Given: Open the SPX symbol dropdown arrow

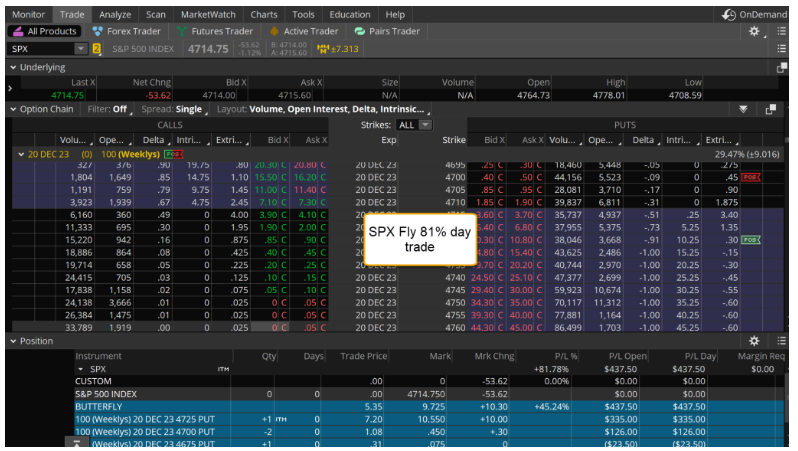Looking at the screenshot, I should pos(80,49).
